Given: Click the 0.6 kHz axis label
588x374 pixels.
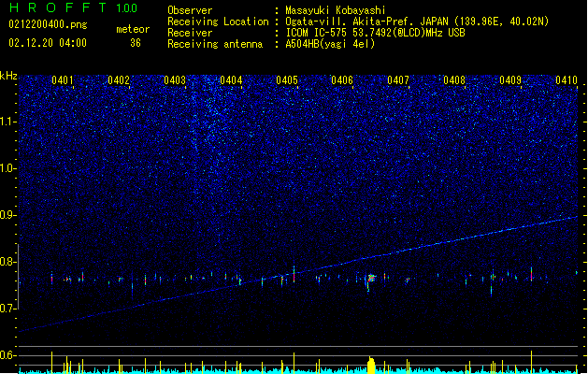Looking at the screenshot, I should click(x=8, y=355).
